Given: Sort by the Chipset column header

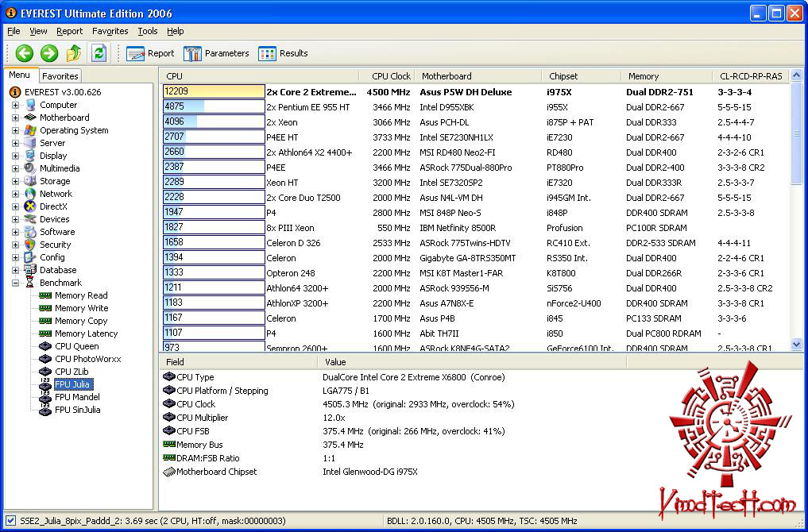Looking at the screenshot, I should 582,76.
